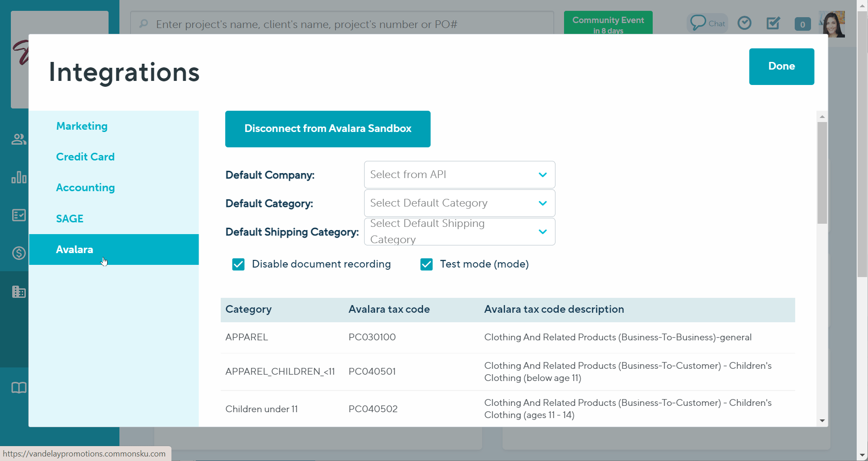Select the Accounting tab

pos(85,188)
